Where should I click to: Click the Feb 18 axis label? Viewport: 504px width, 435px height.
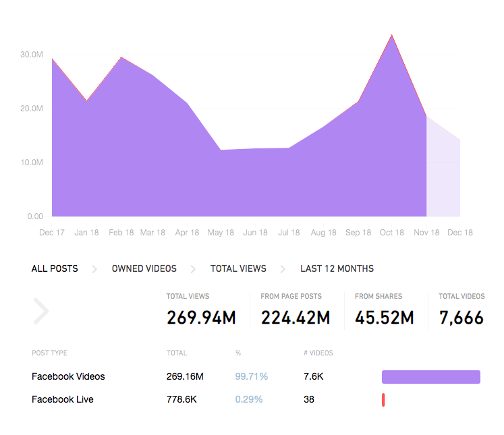tap(121, 233)
